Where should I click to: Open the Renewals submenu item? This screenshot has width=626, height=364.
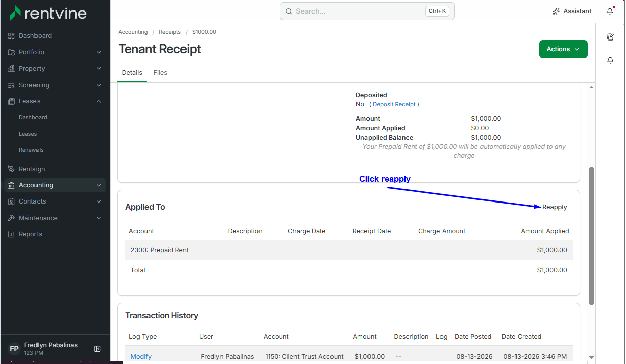(x=31, y=150)
